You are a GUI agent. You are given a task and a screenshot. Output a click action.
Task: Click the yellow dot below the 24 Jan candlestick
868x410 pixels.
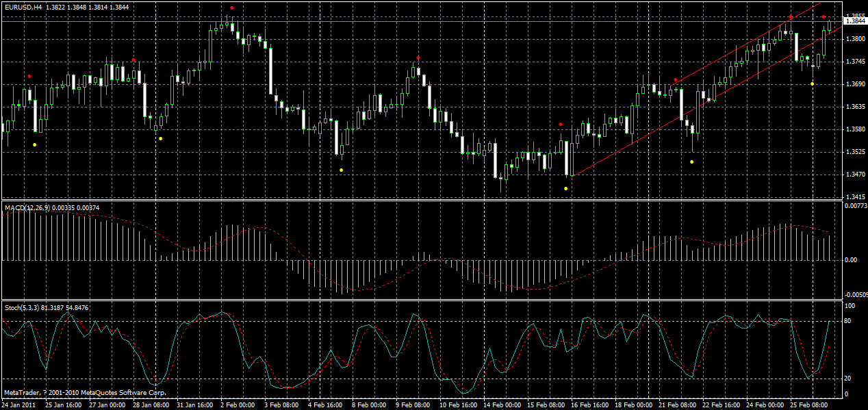[x=36, y=144]
